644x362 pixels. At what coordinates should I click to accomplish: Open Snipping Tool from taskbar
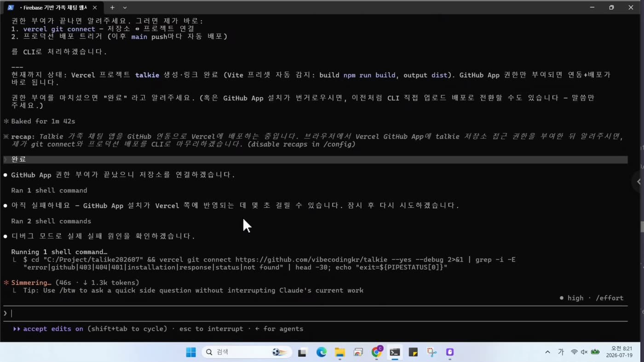coord(431,352)
